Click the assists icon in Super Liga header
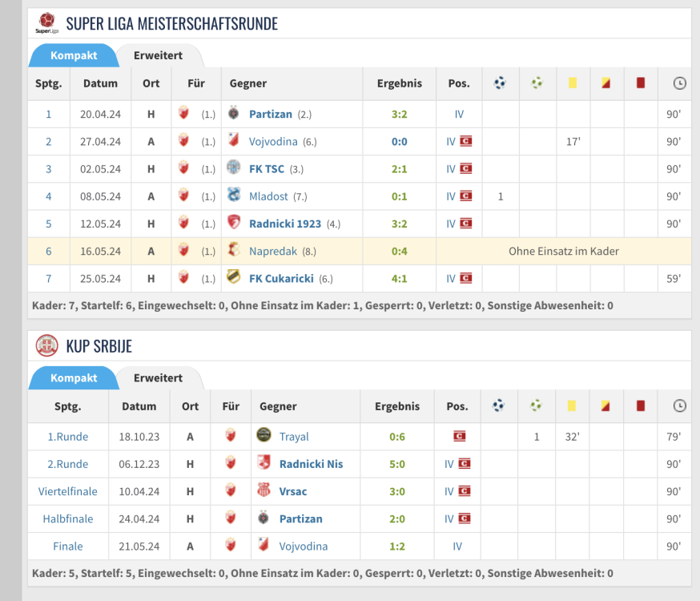The width and height of the screenshot is (700, 601). coord(537,83)
